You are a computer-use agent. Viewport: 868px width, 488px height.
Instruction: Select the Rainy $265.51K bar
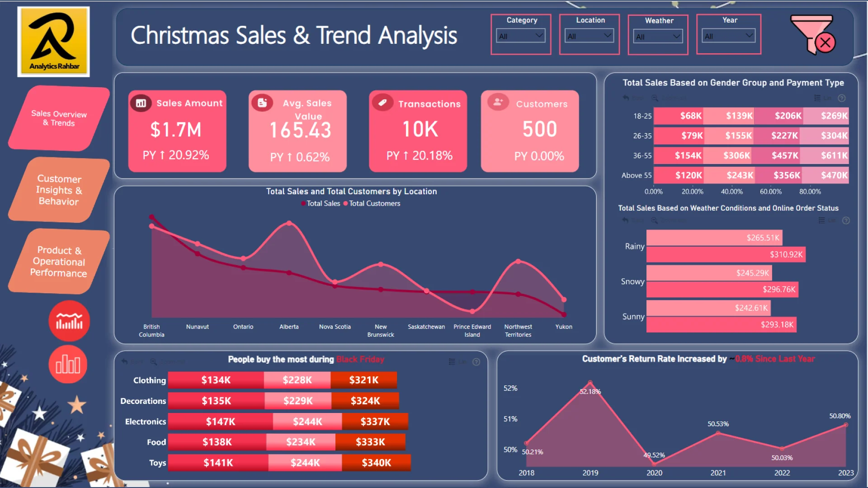point(714,238)
